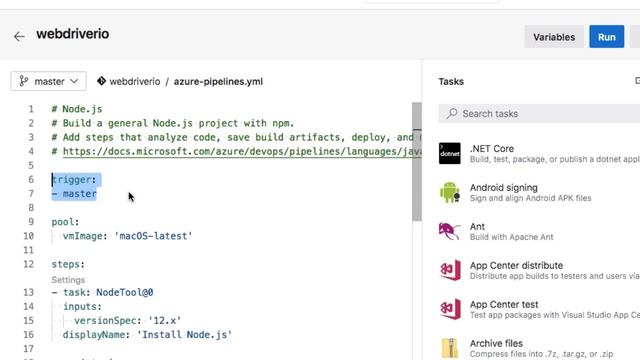The height and width of the screenshot is (360, 640).
Task: Go back using the left arrow icon
Action: pos(19,37)
